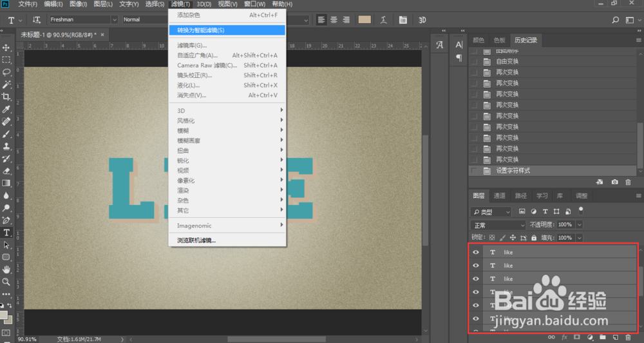Select the Dodge tool

(x=6, y=208)
